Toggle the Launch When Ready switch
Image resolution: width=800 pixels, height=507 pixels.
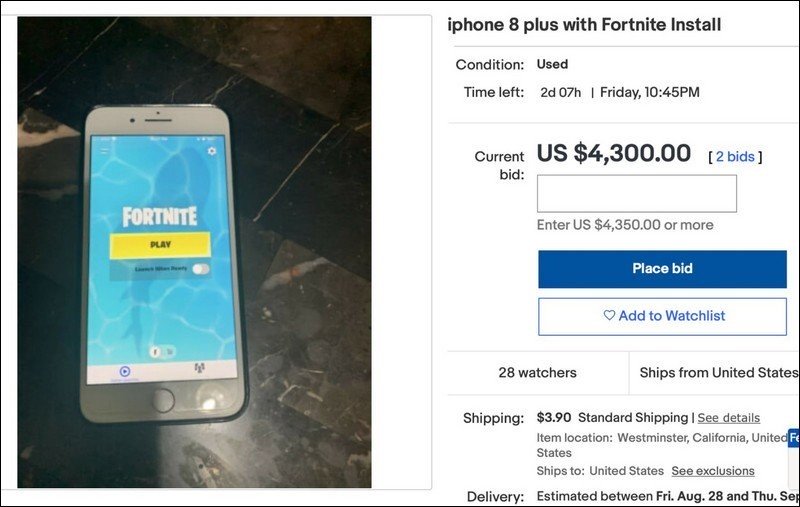201,269
